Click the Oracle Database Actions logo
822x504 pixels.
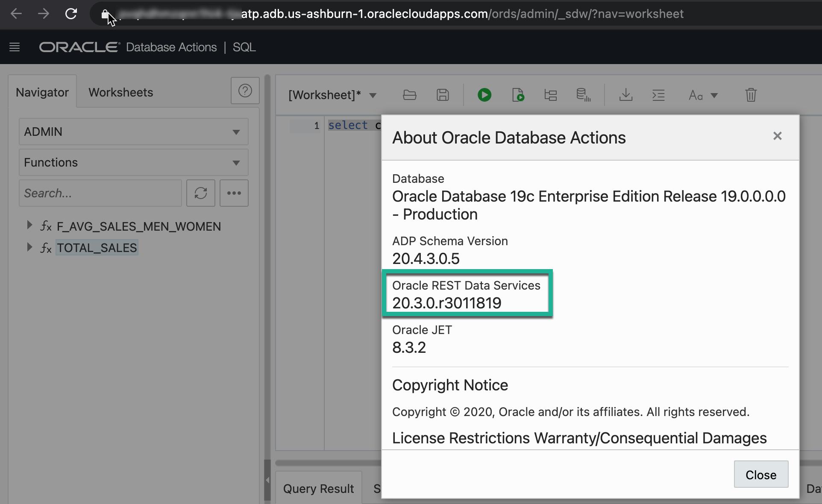pyautogui.click(x=128, y=47)
